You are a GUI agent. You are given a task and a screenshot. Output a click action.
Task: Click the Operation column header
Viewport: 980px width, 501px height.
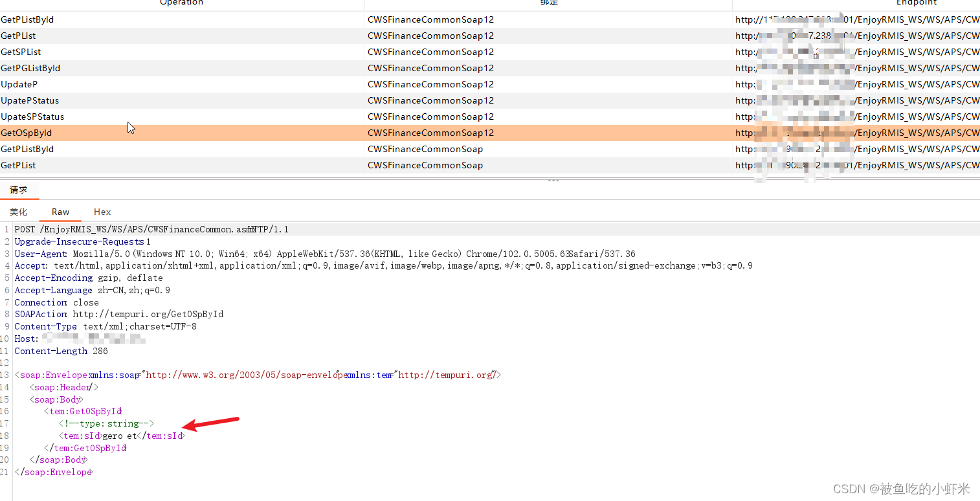(181, 3)
